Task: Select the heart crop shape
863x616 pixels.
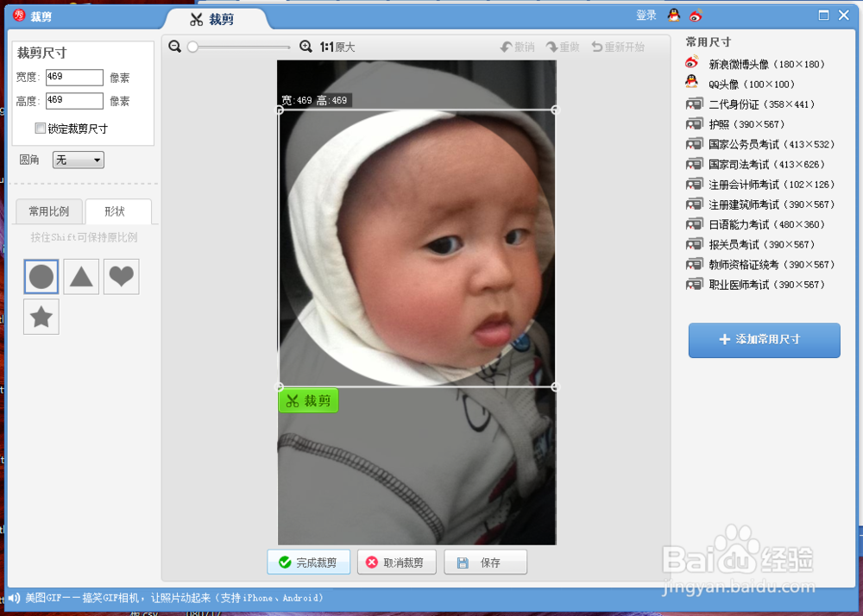Action: coord(121,276)
